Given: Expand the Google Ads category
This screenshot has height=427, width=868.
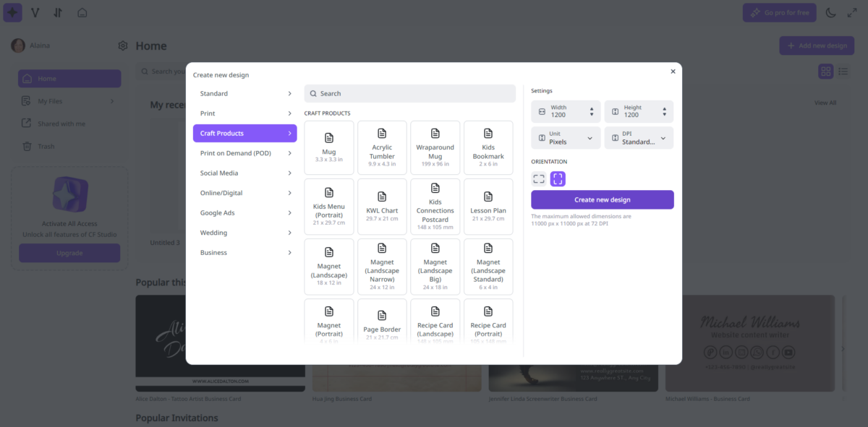Looking at the screenshot, I should pyautogui.click(x=244, y=213).
